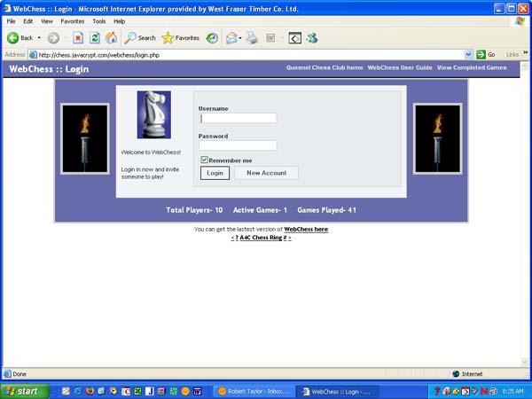
Task: Launch Internet Explorer from the quick launch bar
Action: click(78, 391)
